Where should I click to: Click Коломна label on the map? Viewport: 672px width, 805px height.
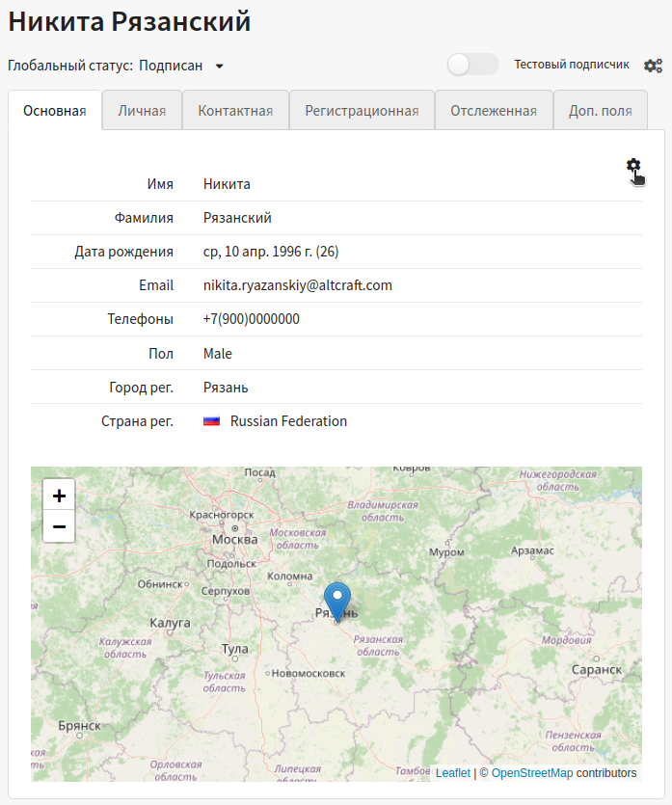[290, 576]
